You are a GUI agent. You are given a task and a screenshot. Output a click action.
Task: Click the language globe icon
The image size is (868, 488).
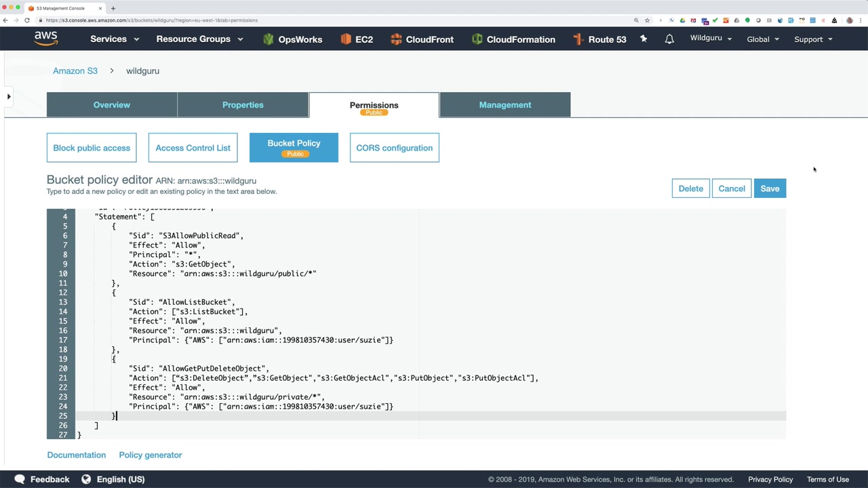(x=86, y=479)
